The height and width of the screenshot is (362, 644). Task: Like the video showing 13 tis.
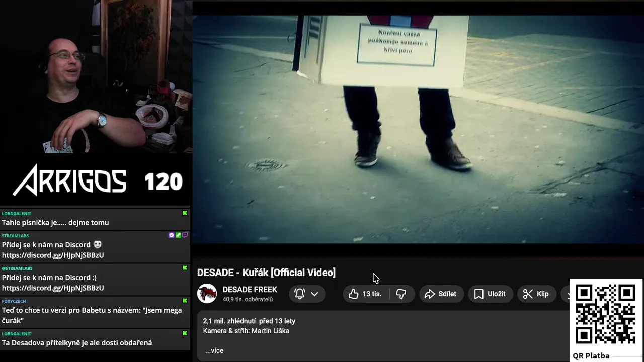[366, 294]
